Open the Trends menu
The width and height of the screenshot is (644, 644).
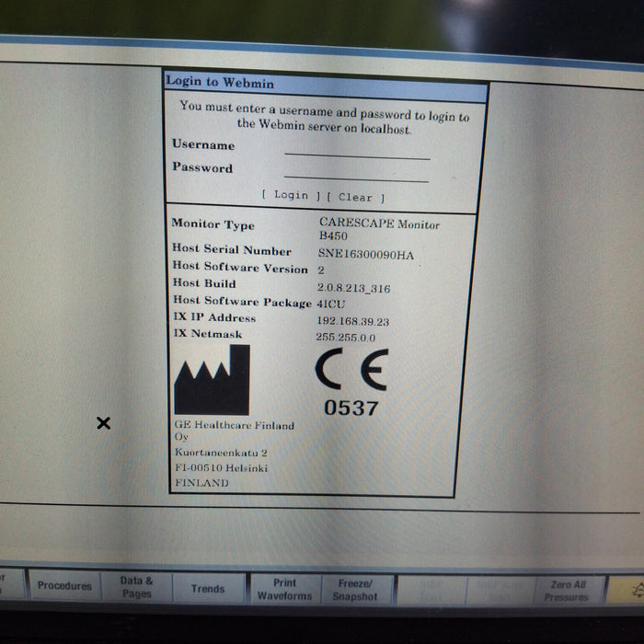[208, 589]
